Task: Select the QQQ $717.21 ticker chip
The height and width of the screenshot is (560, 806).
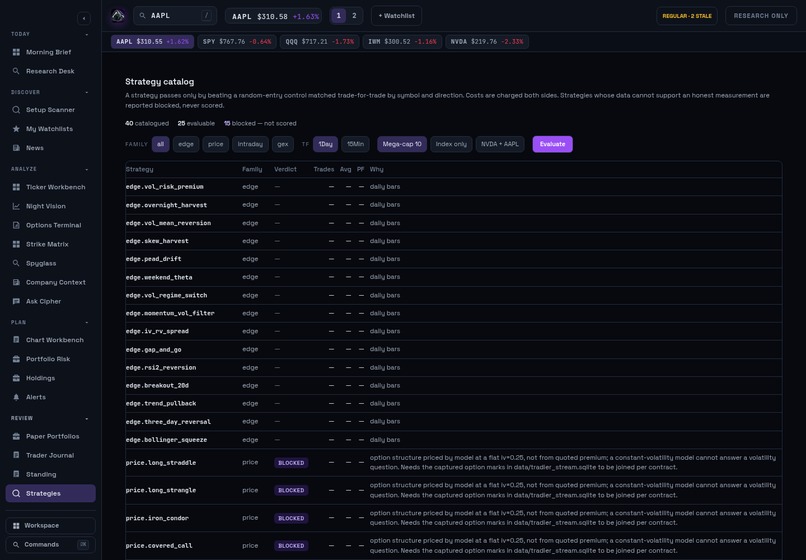Action: point(320,42)
